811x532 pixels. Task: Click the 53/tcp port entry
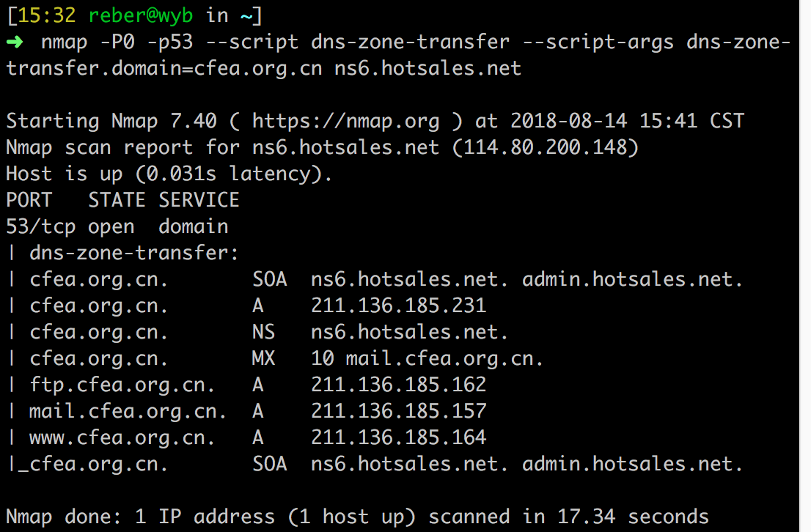click(x=41, y=227)
